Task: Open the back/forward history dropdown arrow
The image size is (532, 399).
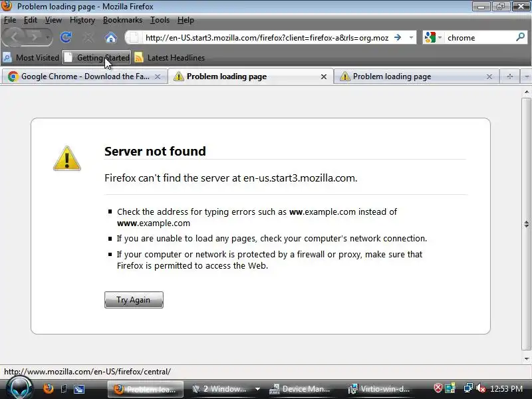Action: coord(48,37)
